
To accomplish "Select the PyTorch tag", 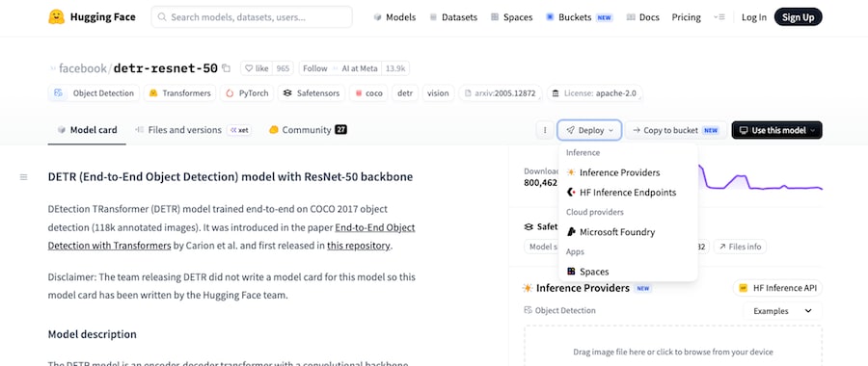I will (247, 93).
